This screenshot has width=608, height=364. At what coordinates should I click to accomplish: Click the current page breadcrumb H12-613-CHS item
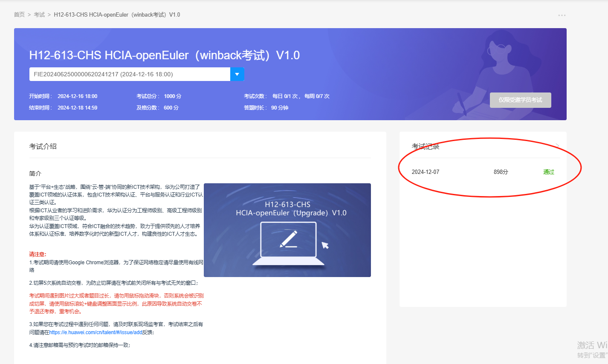pyautogui.click(x=117, y=14)
